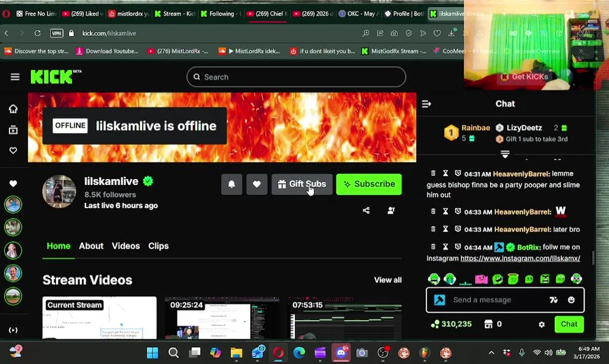609x364 pixels.
Task: Click the BotRix username in chat
Action: 528,247
